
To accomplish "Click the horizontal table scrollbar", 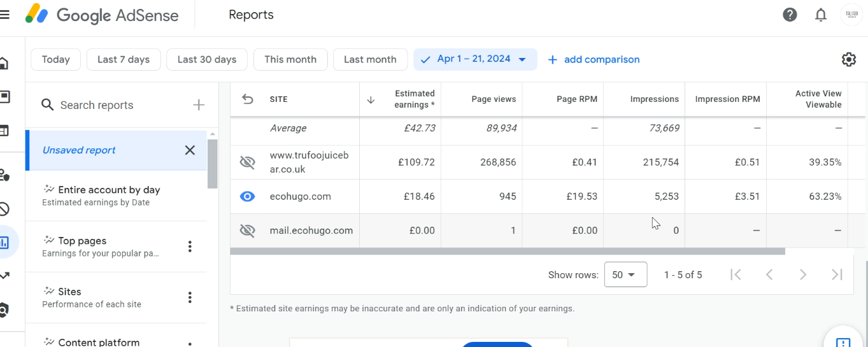I will point(508,251).
